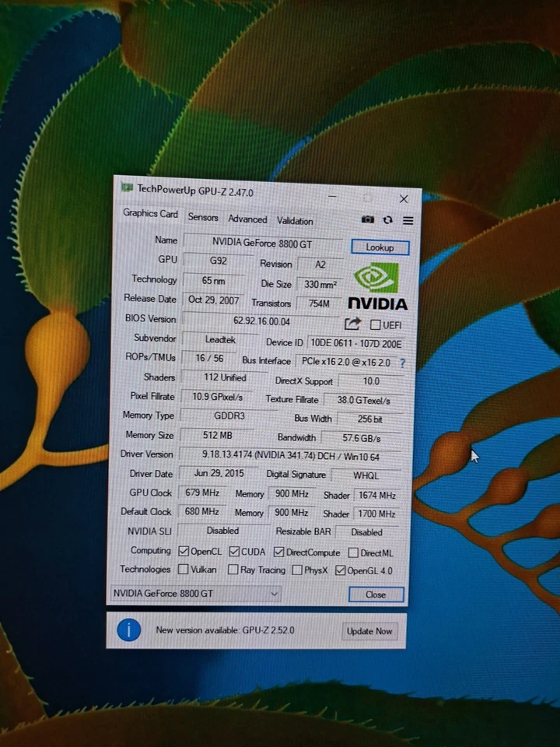The width and height of the screenshot is (560, 747).
Task: Click the Memory Size value 512 MB
Action: (217, 435)
